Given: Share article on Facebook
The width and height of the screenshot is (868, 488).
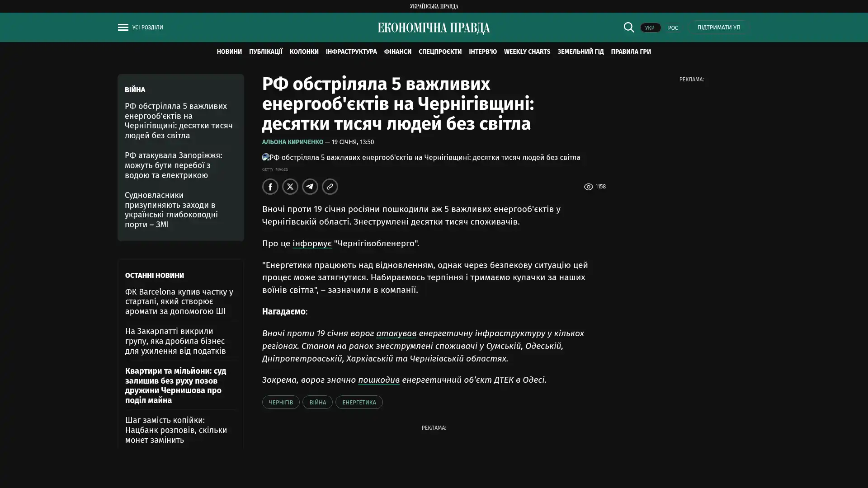Looking at the screenshot, I should 270,187.
